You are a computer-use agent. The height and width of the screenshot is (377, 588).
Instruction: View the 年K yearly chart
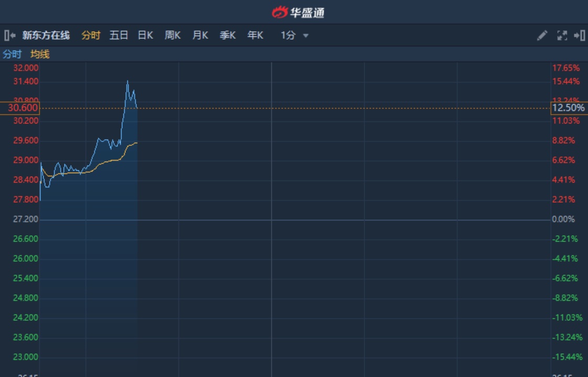coord(255,36)
